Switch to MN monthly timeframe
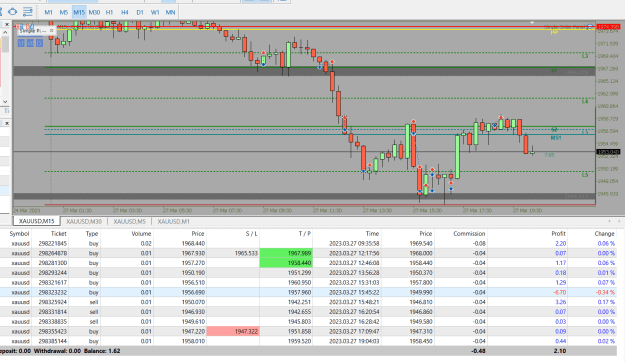The width and height of the screenshot is (625, 362). [170, 12]
